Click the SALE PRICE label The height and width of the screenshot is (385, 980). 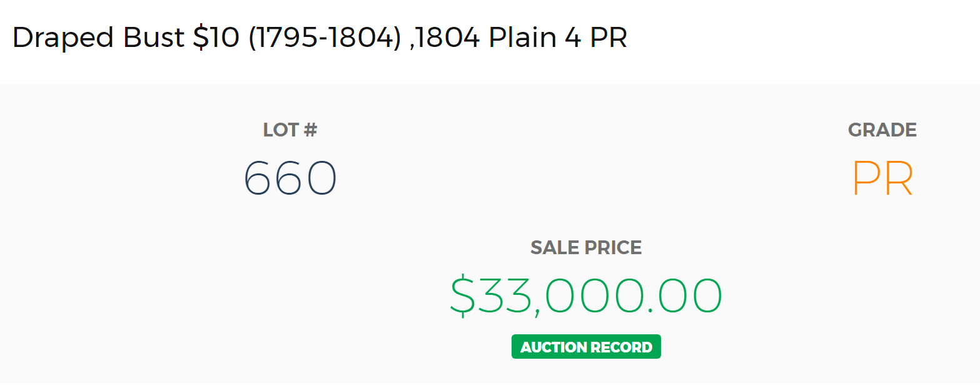pos(586,247)
